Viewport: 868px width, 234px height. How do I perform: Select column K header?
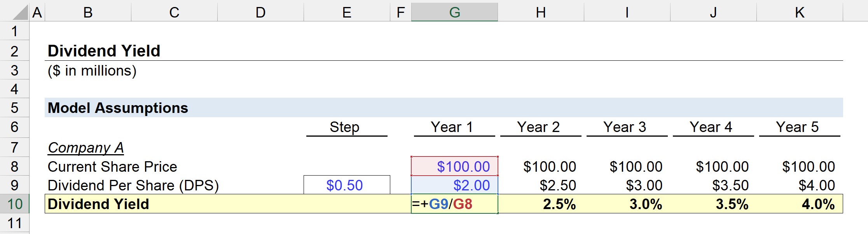800,12
